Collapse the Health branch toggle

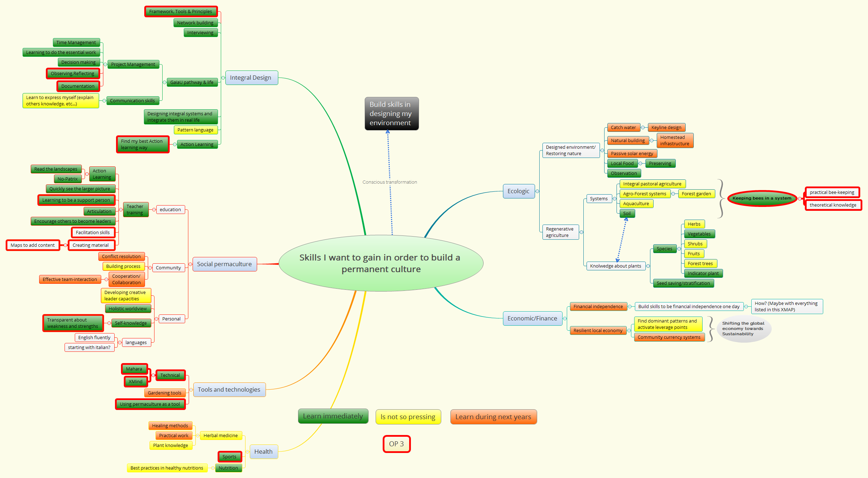(x=247, y=452)
